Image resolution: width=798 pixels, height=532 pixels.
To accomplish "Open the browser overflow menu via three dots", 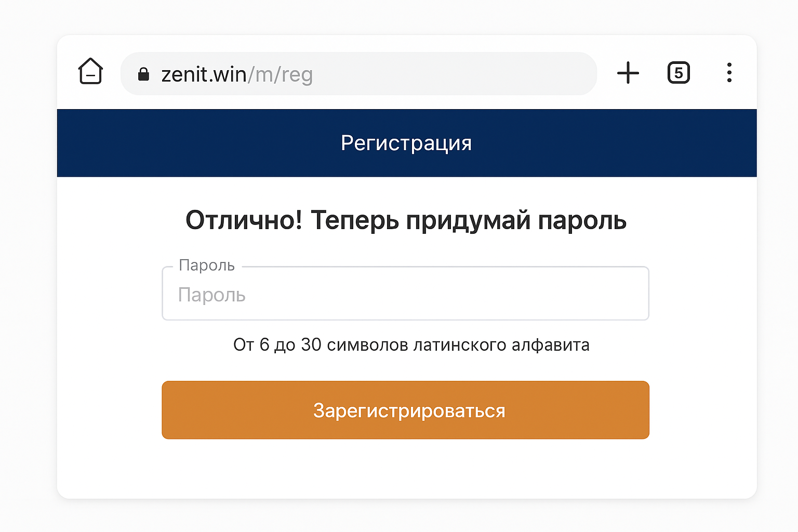I will 729,73.
